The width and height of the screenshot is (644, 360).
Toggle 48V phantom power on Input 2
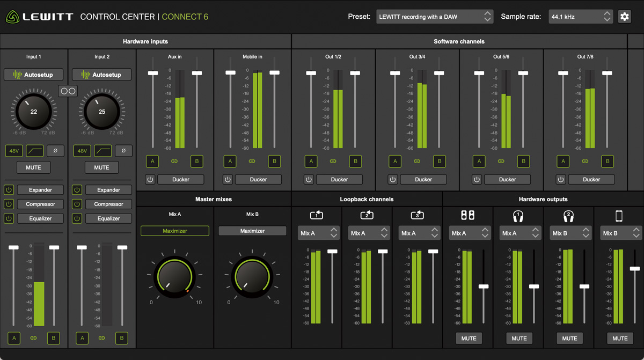click(x=82, y=151)
